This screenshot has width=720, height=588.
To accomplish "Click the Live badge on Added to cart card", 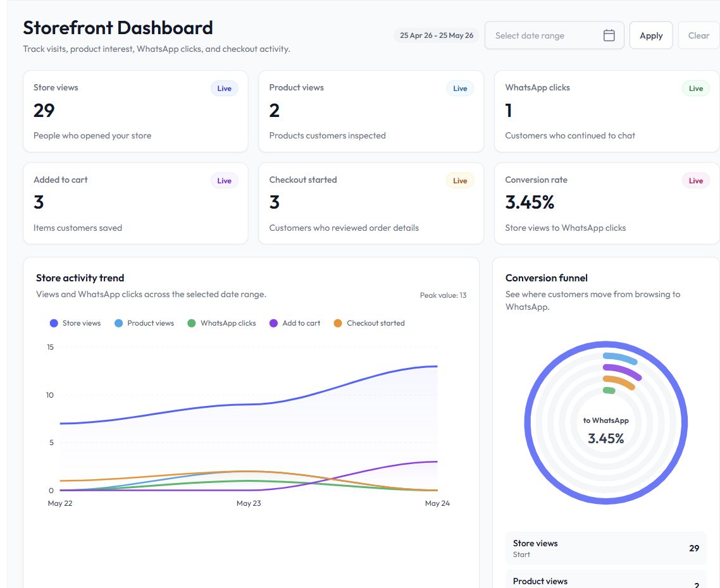I will click(x=224, y=181).
